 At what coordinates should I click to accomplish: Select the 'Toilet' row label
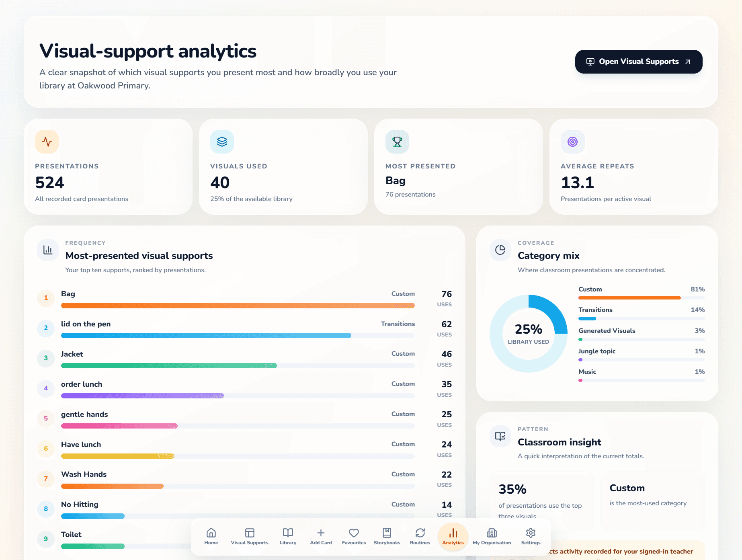tap(71, 535)
